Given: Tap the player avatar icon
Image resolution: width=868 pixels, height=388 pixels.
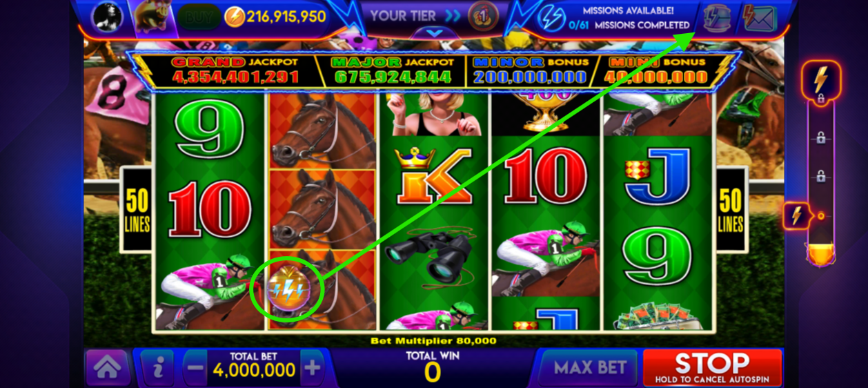Looking at the screenshot, I should (x=107, y=15).
